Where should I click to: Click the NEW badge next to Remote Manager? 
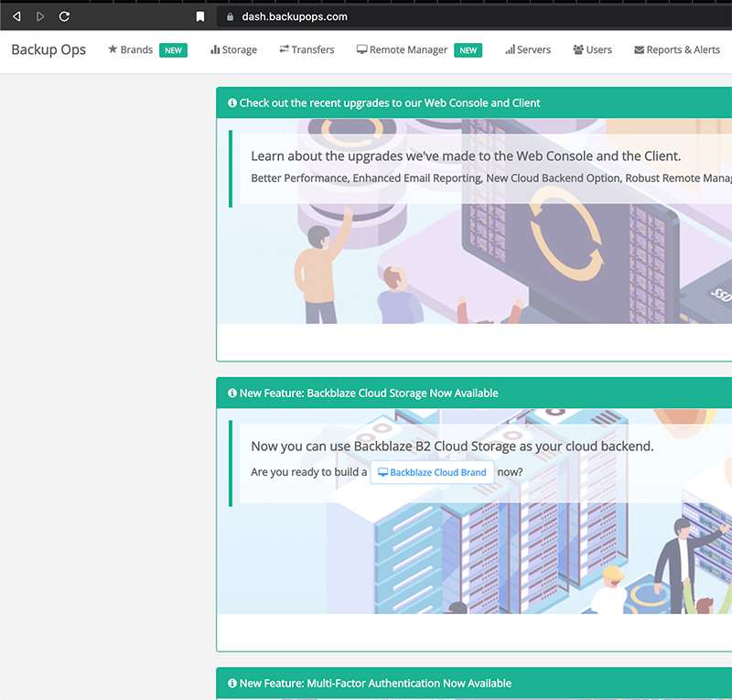pyautogui.click(x=468, y=50)
